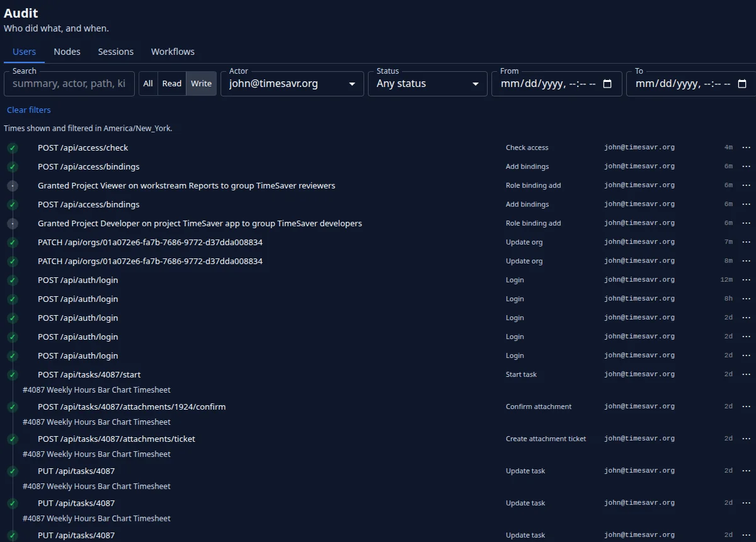Click the check icon on the Login 12m row

pos(13,280)
